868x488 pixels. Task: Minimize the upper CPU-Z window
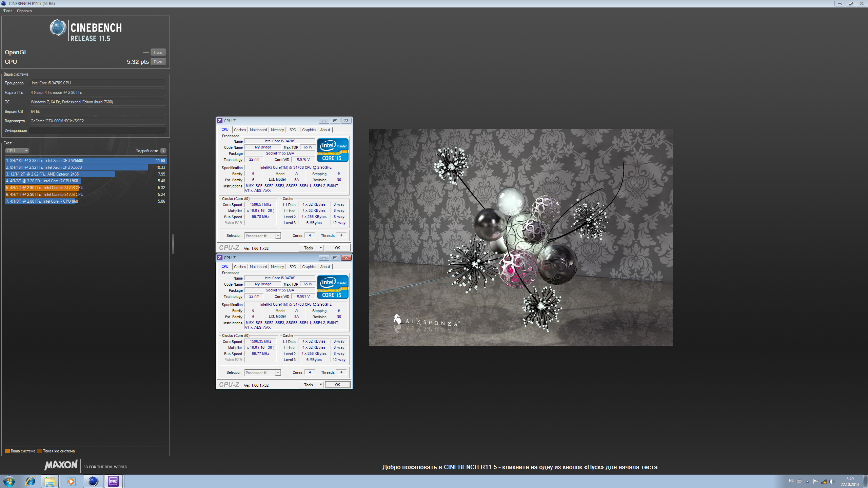coord(324,121)
